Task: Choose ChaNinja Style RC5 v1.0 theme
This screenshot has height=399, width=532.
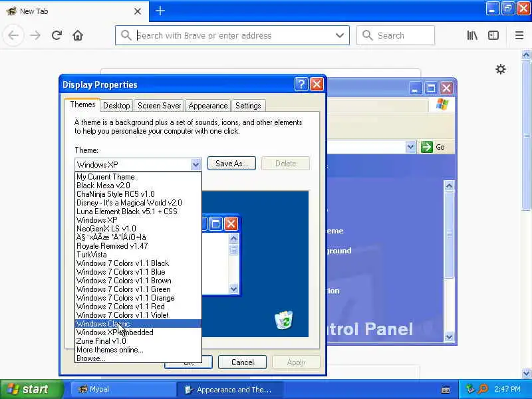Action: click(x=138, y=194)
